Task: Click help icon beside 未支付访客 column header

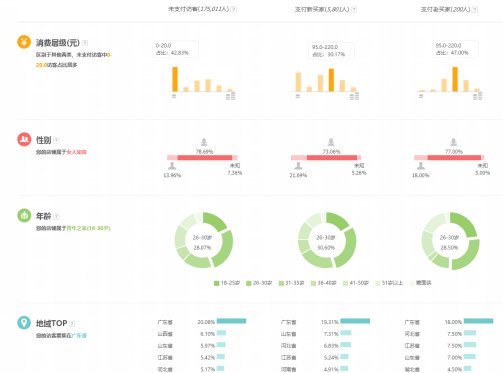Action: (x=234, y=9)
